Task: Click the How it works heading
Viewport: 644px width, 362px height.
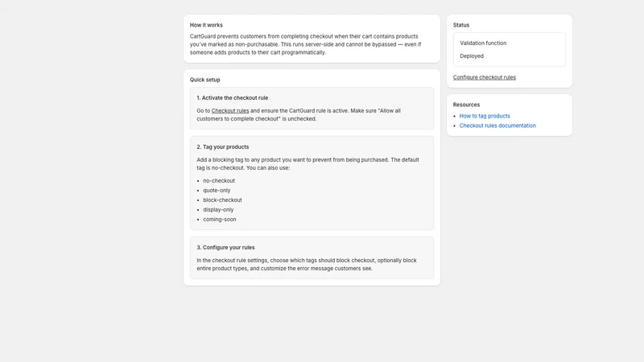Action: tap(206, 25)
